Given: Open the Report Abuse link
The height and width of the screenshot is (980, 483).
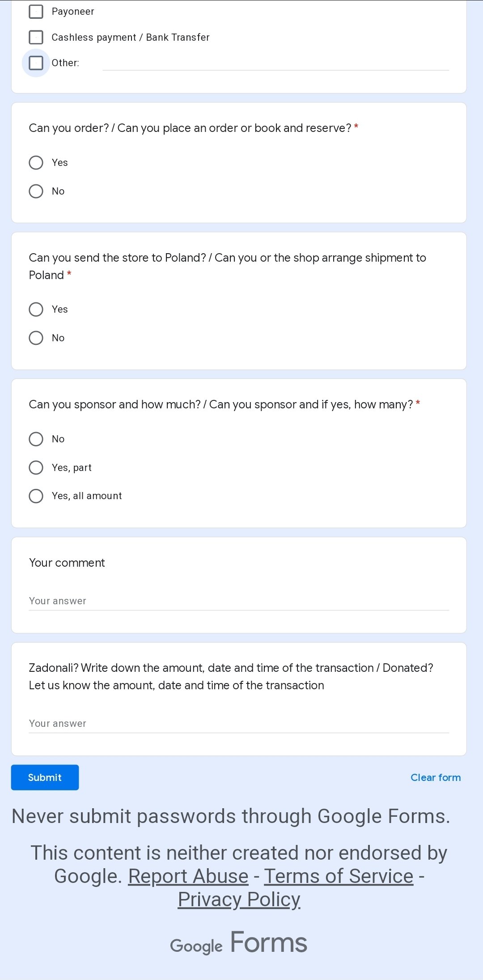Looking at the screenshot, I should click(x=188, y=876).
